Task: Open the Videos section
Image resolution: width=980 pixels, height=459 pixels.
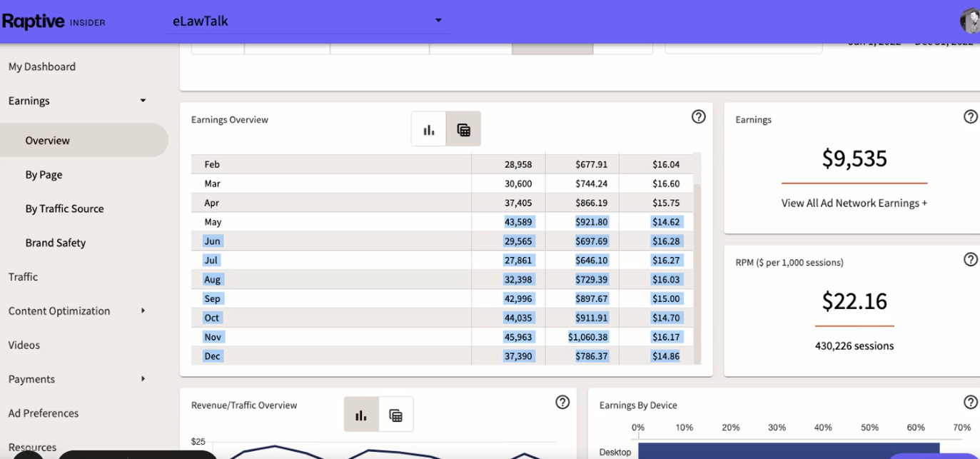Action: point(24,345)
